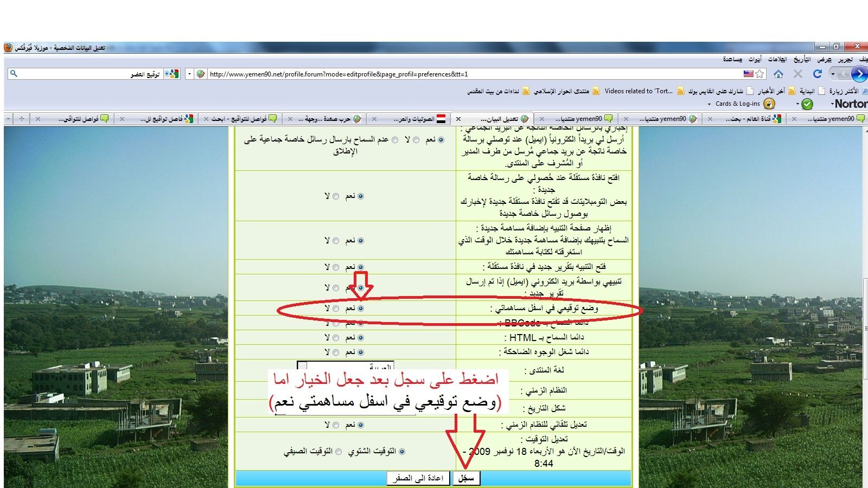Click the blue round navigation arrow button
This screenshot has height=488, width=868.
click(x=859, y=74)
